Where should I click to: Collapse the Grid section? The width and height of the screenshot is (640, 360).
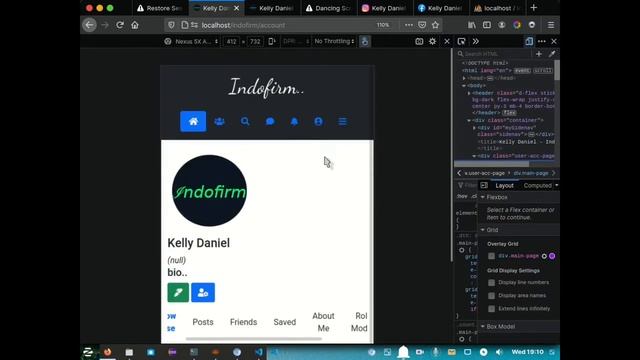(x=483, y=230)
